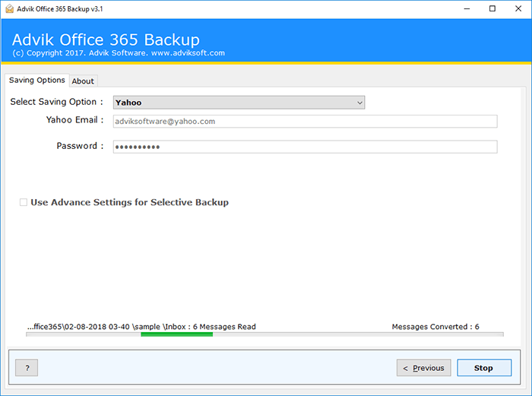Close the Advik Office 365 Backup window
532x396 pixels.
518,9
